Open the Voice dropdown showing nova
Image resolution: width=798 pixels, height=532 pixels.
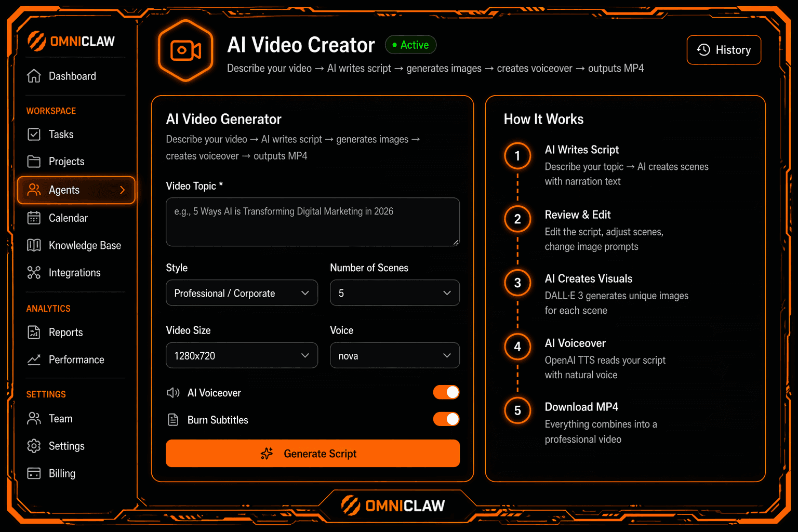[x=395, y=355]
